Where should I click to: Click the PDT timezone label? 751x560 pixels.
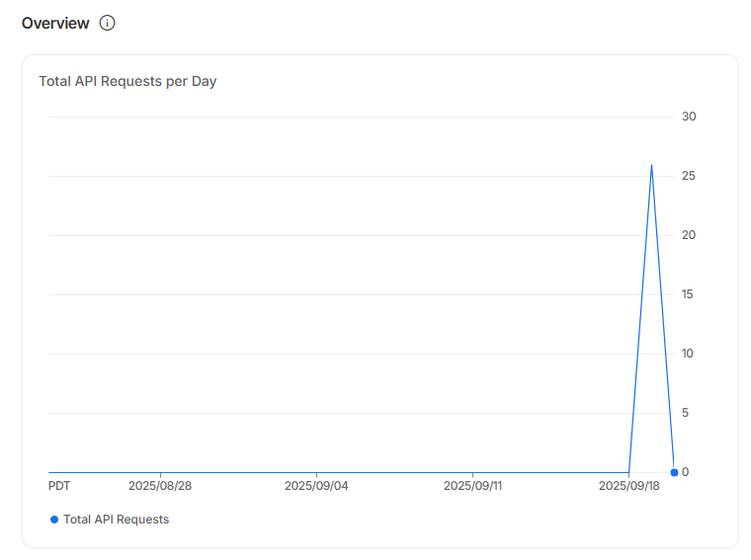(x=59, y=486)
